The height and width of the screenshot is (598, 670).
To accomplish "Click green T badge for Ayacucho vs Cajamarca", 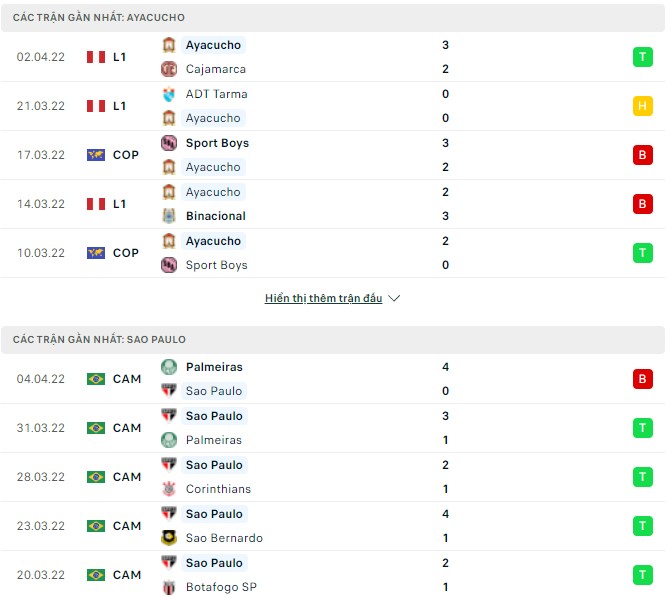I will coord(641,57).
